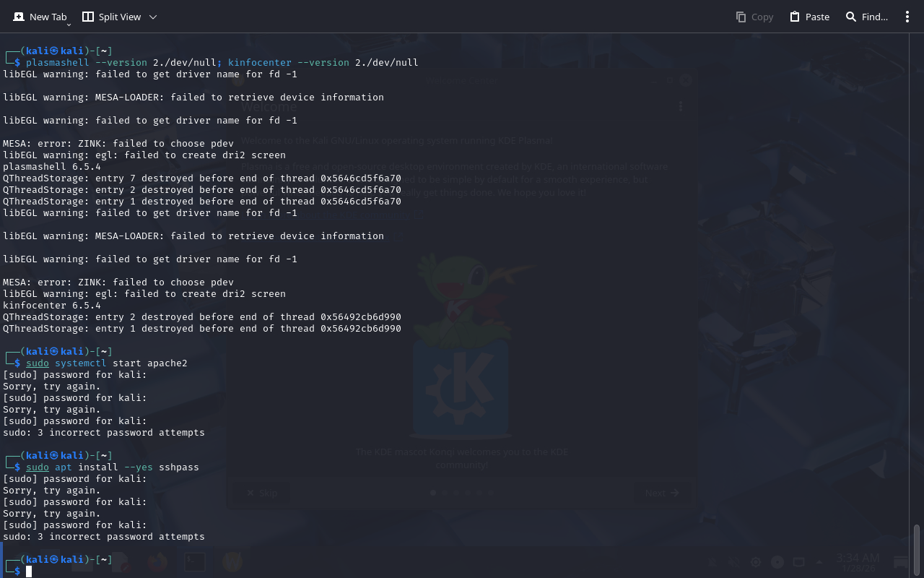This screenshot has width=924, height=578.
Task: Click the 'kinfocenter 6.5.4' output line
Action: pyautogui.click(x=52, y=306)
